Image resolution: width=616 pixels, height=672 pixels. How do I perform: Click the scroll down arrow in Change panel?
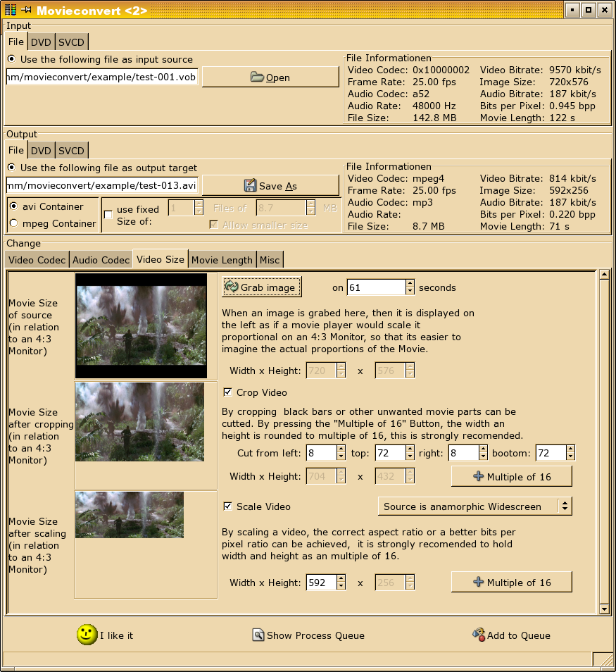[x=603, y=608]
